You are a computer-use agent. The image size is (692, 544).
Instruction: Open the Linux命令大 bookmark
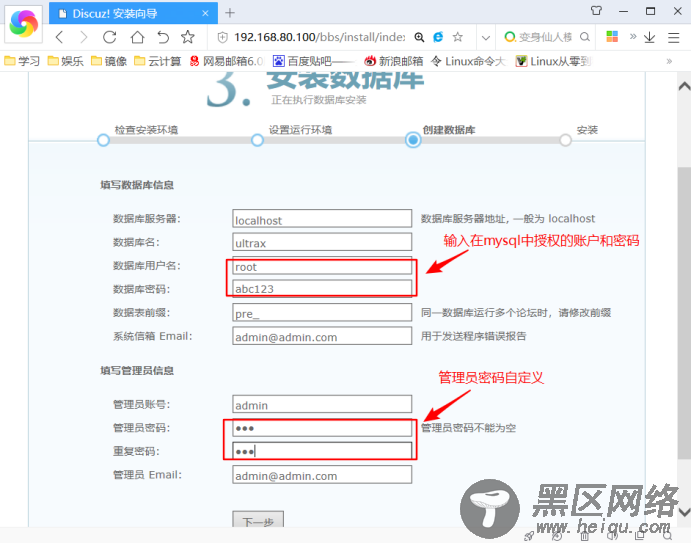pyautogui.click(x=468, y=61)
